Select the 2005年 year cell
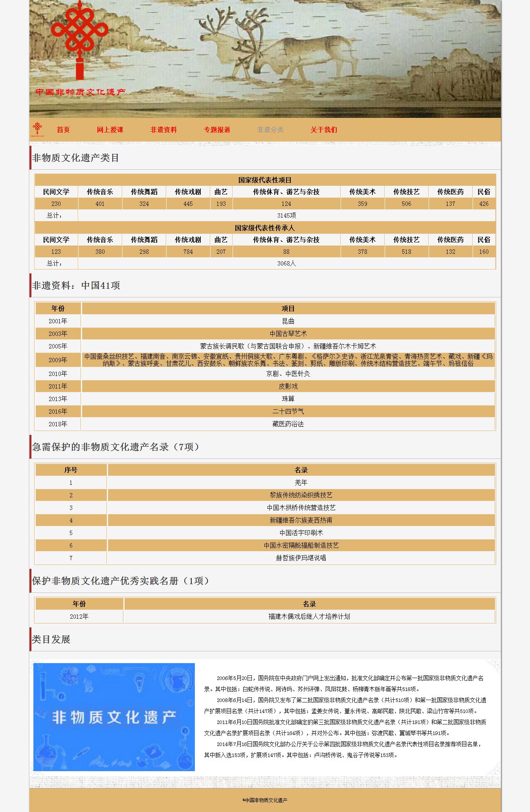The width and height of the screenshot is (530, 812). coord(58,346)
